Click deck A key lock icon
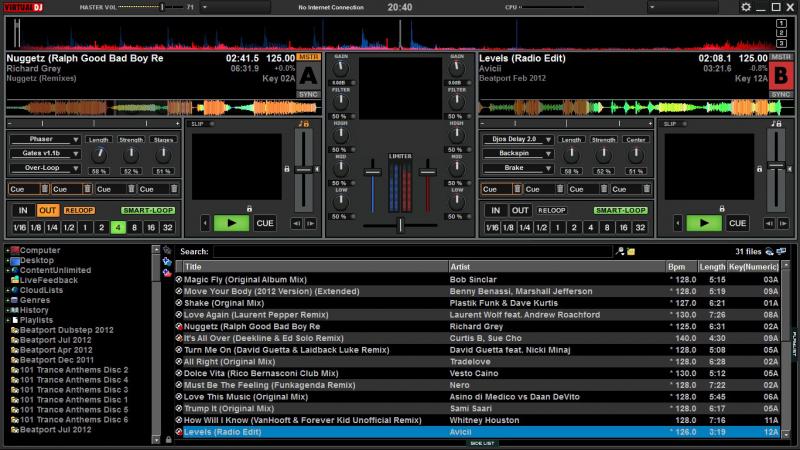Viewport: 800px width, 450px height. click(x=304, y=123)
